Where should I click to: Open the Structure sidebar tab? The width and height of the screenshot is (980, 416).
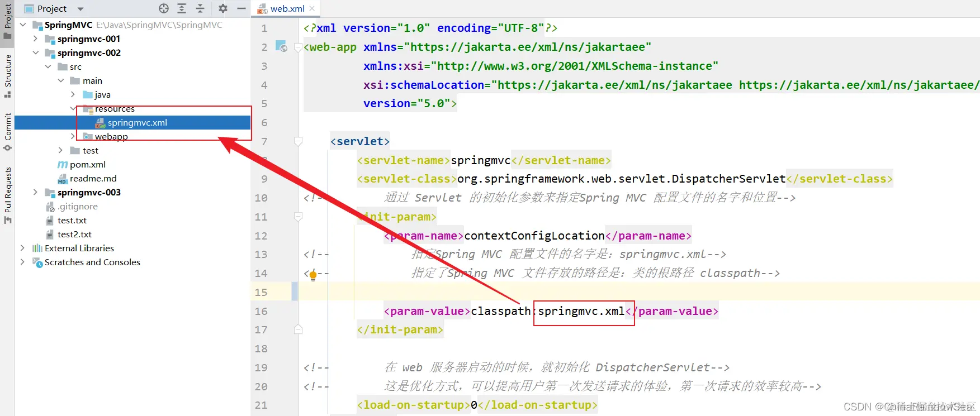(7, 76)
